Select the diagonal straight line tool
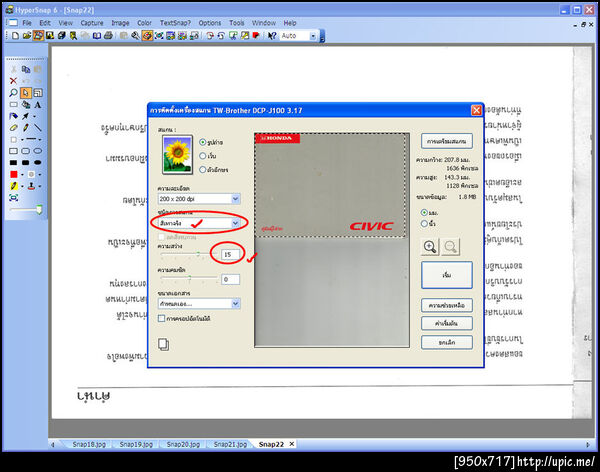The height and width of the screenshot is (472, 600). [38, 127]
